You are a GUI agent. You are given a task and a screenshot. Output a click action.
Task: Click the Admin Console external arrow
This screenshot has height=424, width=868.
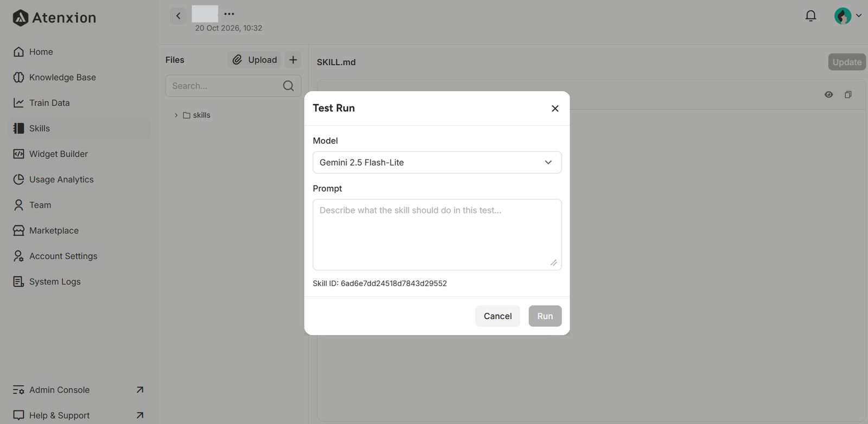pos(140,390)
